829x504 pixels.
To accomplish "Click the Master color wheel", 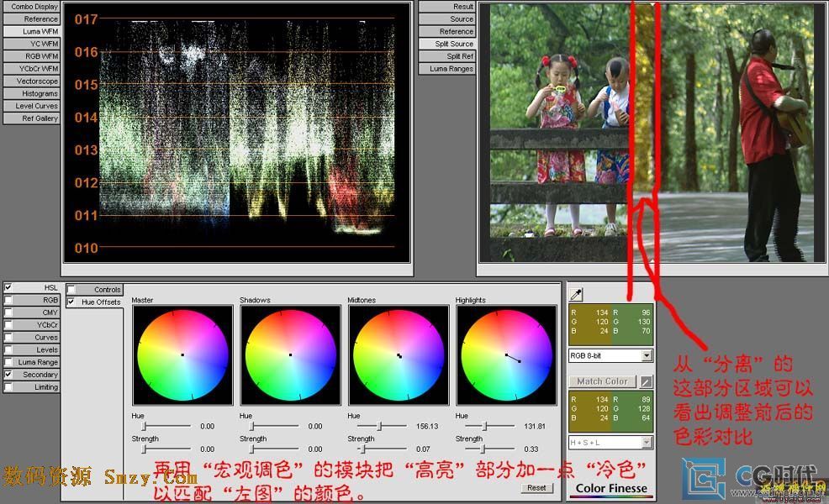I will pos(182,355).
